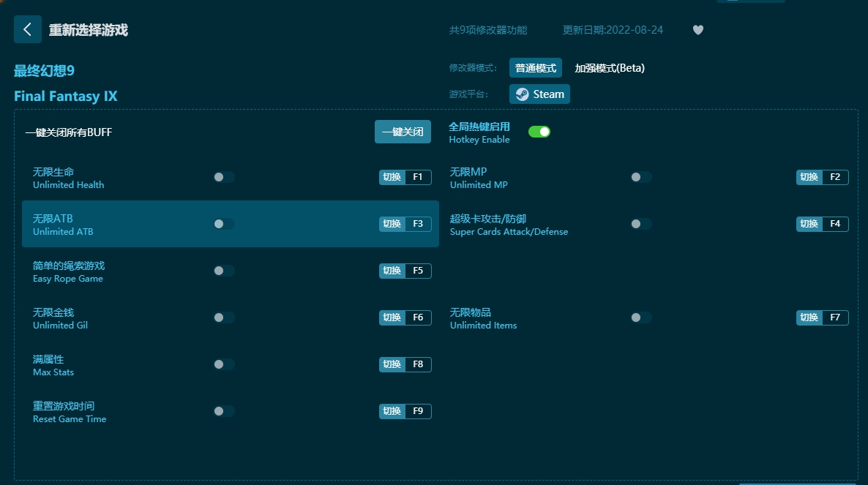
Task: Click 切换 button next to F5
Action: pos(392,271)
